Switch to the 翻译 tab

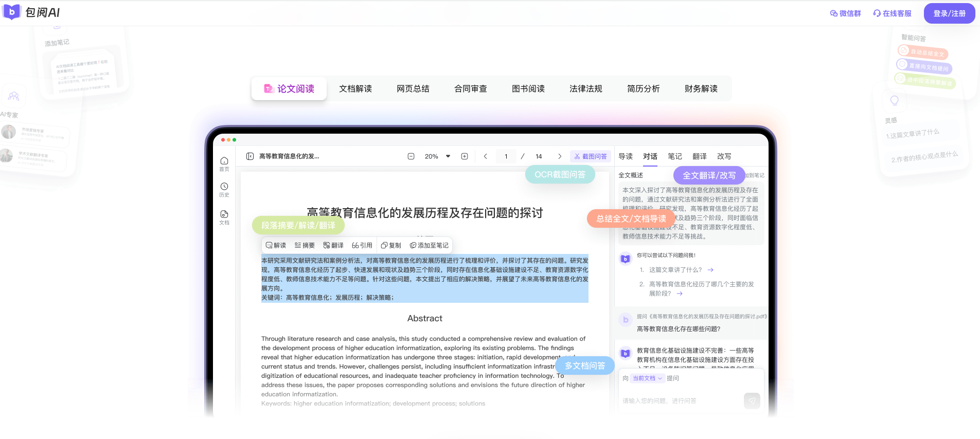click(x=700, y=156)
